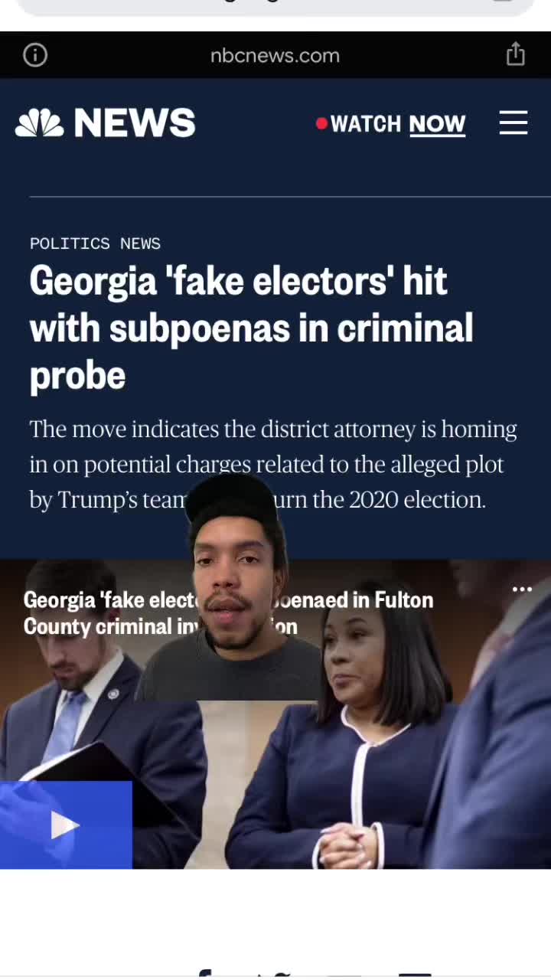Tap the site info icon beside the URL
This screenshot has height=980, width=551.
[x=35, y=55]
